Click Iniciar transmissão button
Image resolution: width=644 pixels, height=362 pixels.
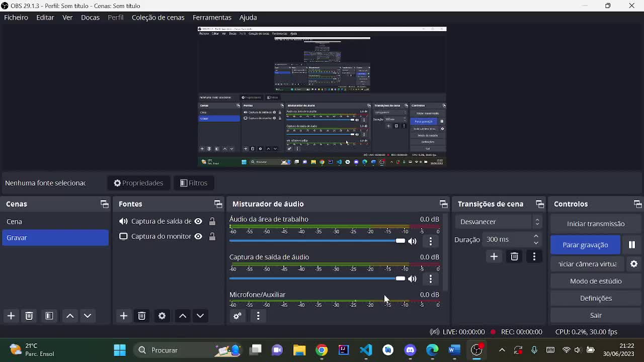pyautogui.click(x=595, y=224)
